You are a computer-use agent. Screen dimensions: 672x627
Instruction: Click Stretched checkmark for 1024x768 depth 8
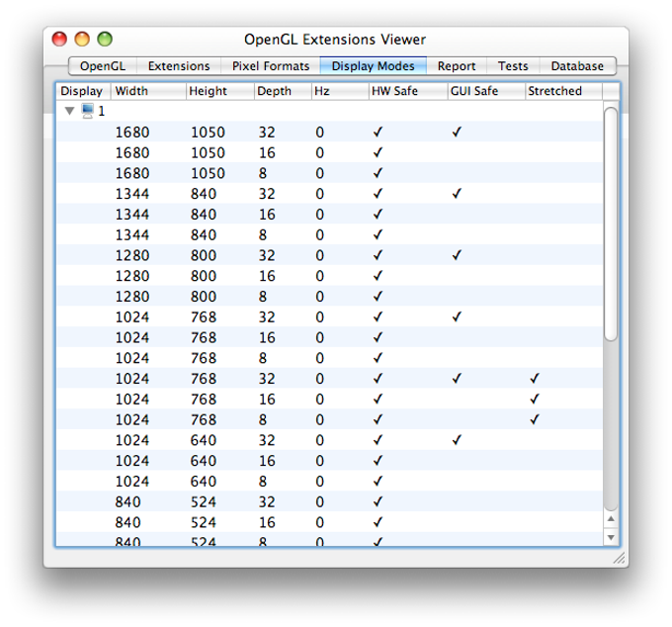click(x=534, y=420)
